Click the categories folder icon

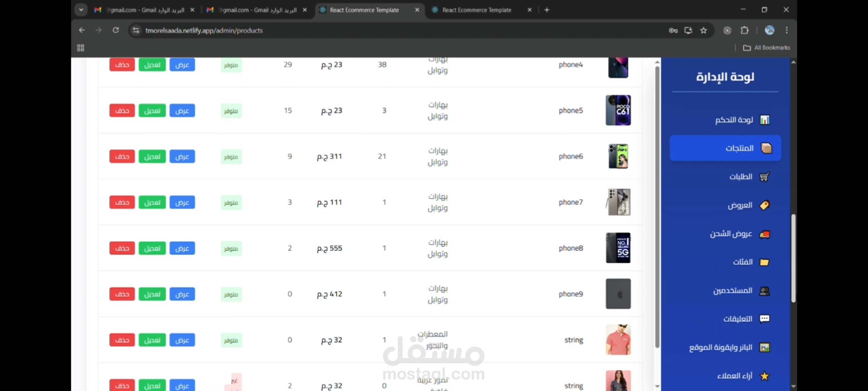[764, 262]
